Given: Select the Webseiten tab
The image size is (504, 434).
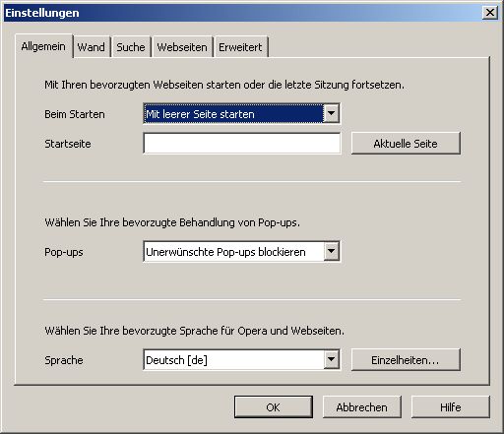Looking at the screenshot, I should pyautogui.click(x=182, y=47).
